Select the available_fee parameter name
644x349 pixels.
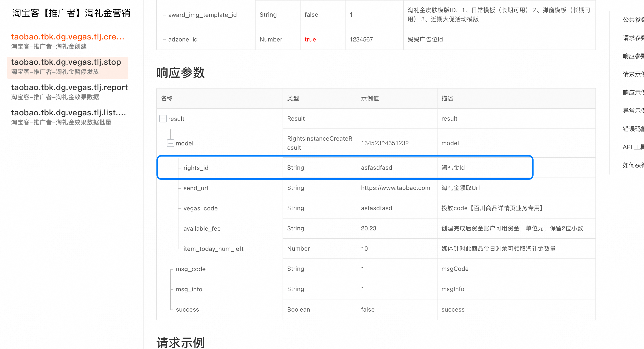[202, 228]
